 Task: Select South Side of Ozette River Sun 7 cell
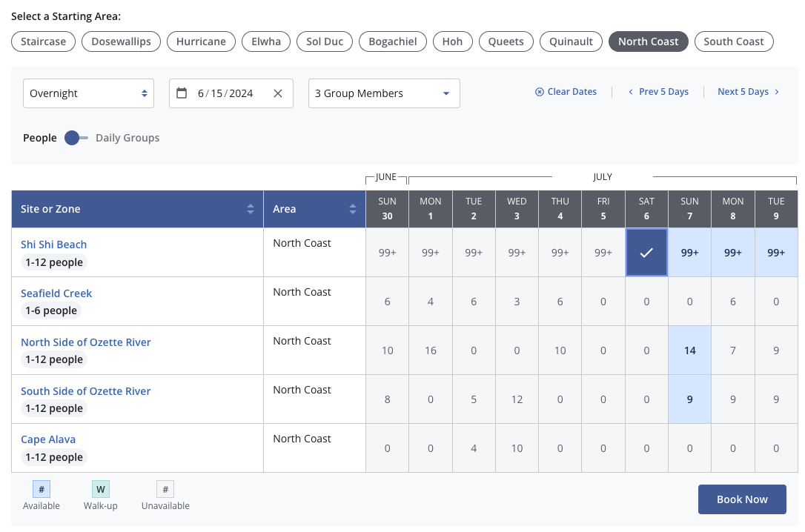[x=689, y=399]
